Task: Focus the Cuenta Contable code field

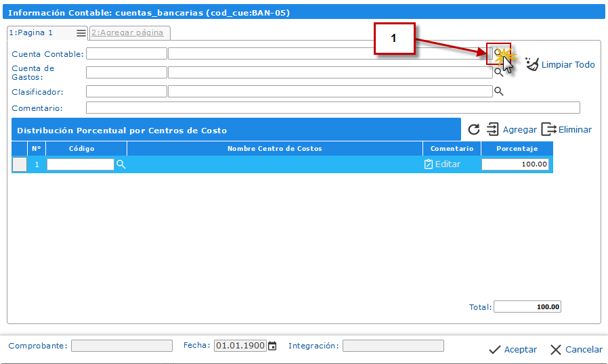Action: pyautogui.click(x=127, y=53)
